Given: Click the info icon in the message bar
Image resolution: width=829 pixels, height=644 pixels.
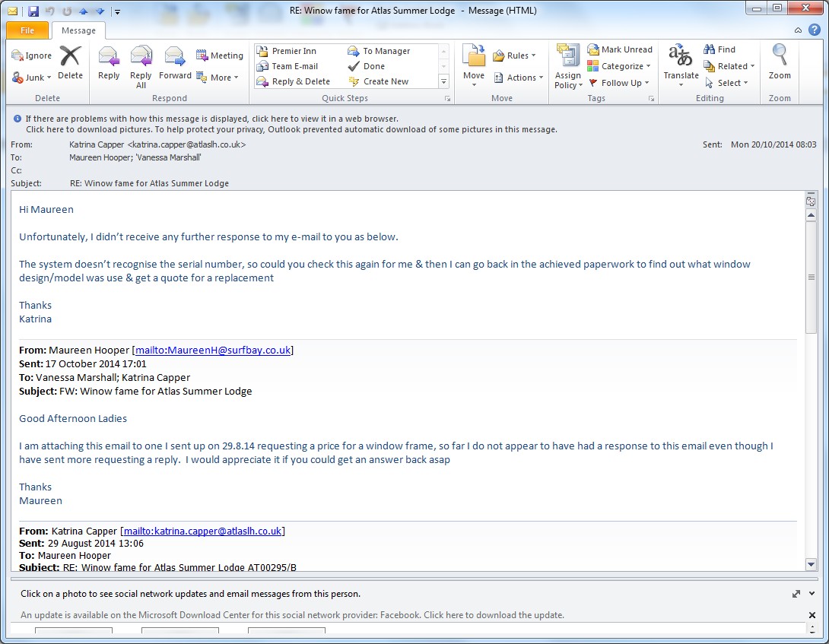Looking at the screenshot, I should (17, 119).
